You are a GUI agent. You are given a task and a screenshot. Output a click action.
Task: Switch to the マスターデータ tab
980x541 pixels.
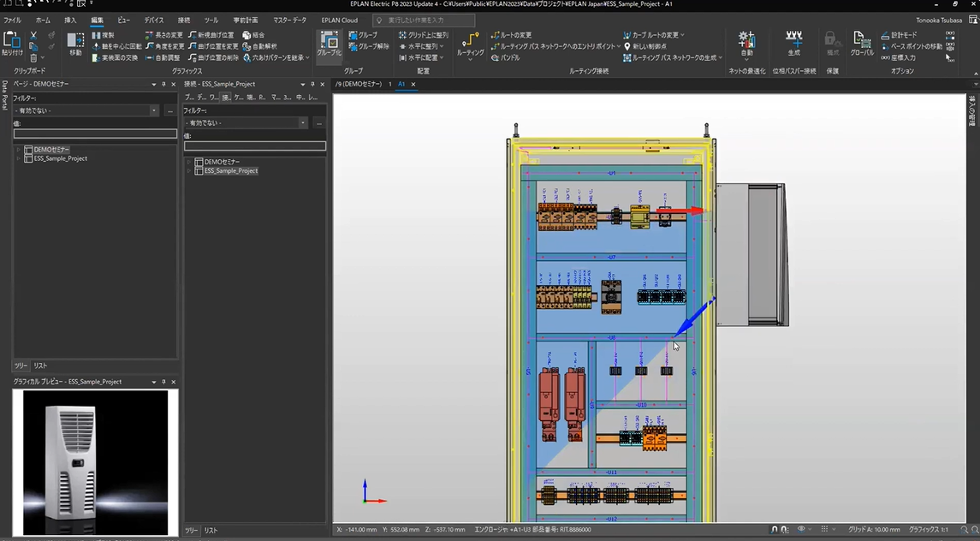click(289, 20)
